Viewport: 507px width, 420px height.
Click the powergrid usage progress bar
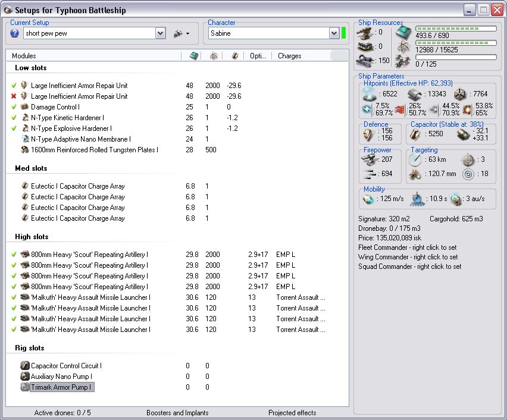click(x=456, y=43)
